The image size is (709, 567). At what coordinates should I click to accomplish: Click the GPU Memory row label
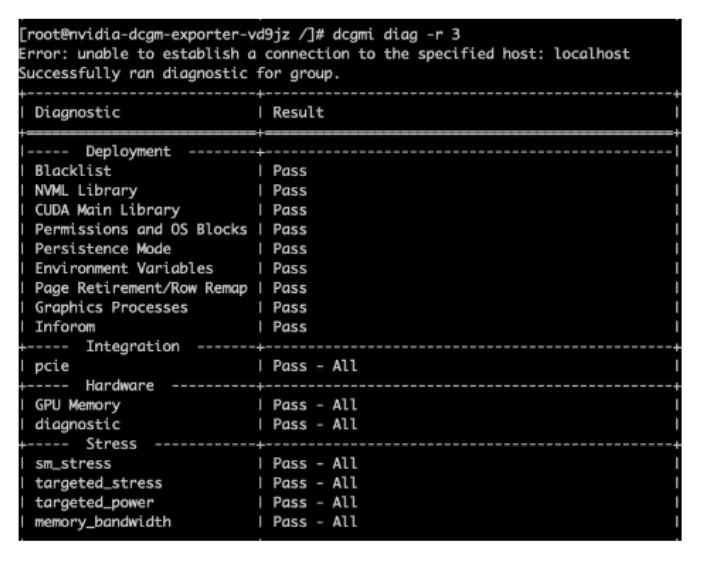point(77,405)
